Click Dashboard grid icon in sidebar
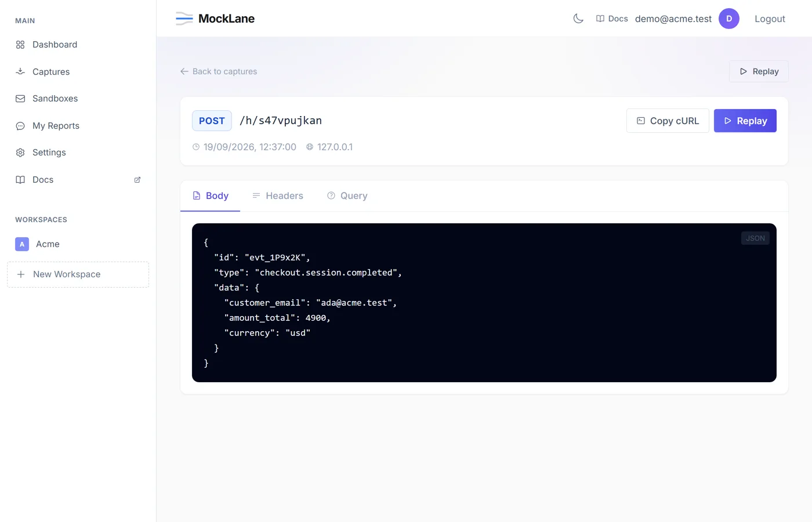The height and width of the screenshot is (522, 812). [x=20, y=45]
